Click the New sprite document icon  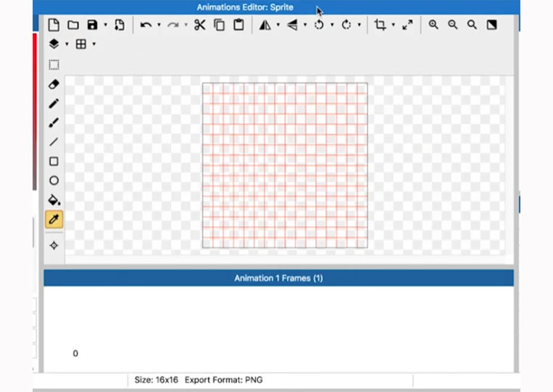click(54, 25)
